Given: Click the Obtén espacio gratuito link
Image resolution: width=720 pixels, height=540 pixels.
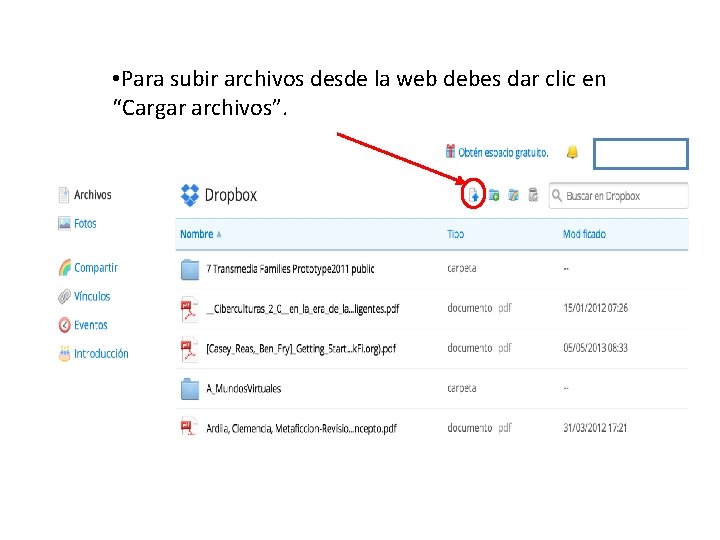Looking at the screenshot, I should [x=503, y=152].
